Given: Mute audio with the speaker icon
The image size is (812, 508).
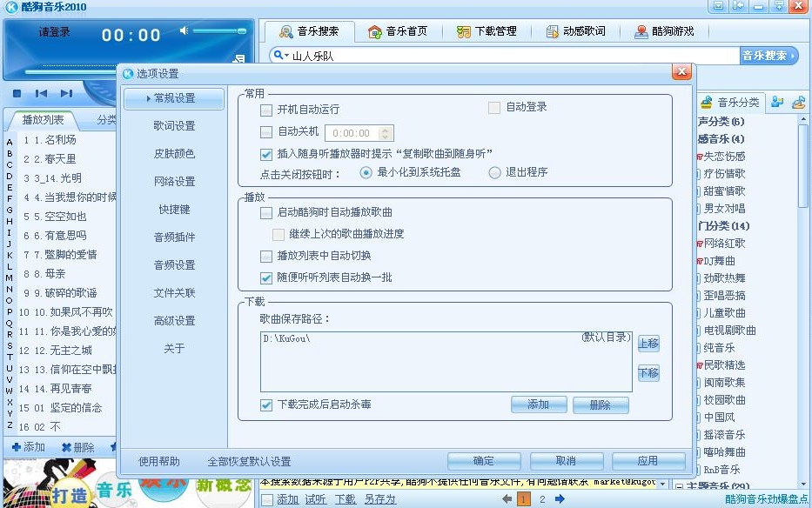Looking at the screenshot, I should point(184,31).
